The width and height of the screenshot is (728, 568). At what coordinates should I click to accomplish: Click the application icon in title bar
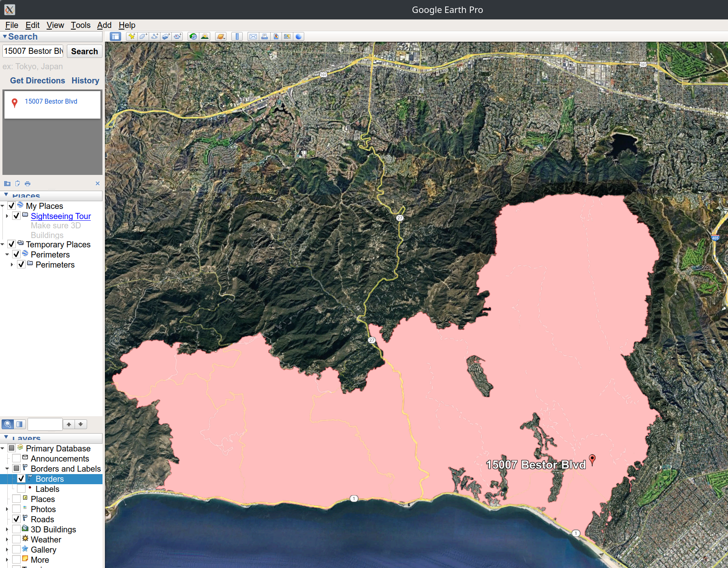tap(10, 10)
